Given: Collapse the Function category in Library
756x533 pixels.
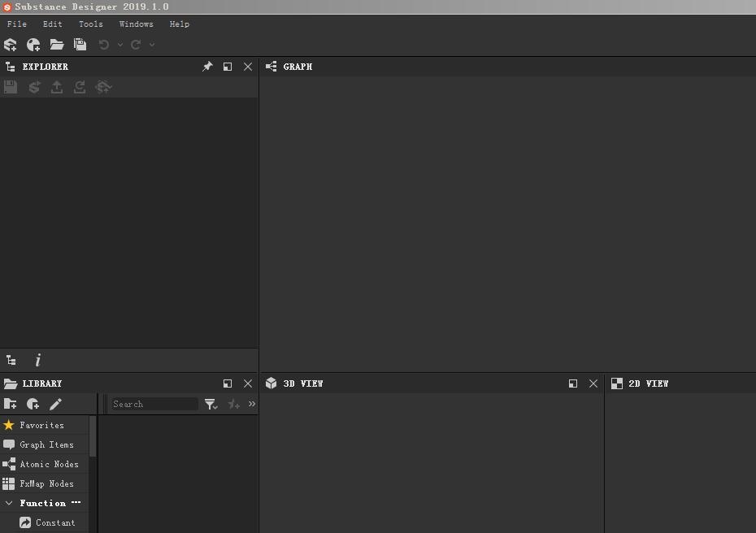Looking at the screenshot, I should click(x=9, y=503).
